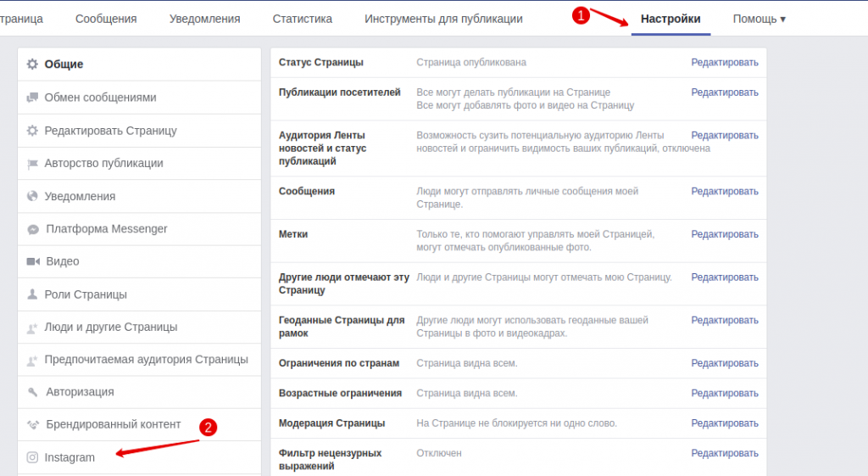Click Редактировать next to Метки
Screen dimensions: 868x476
tap(725, 235)
